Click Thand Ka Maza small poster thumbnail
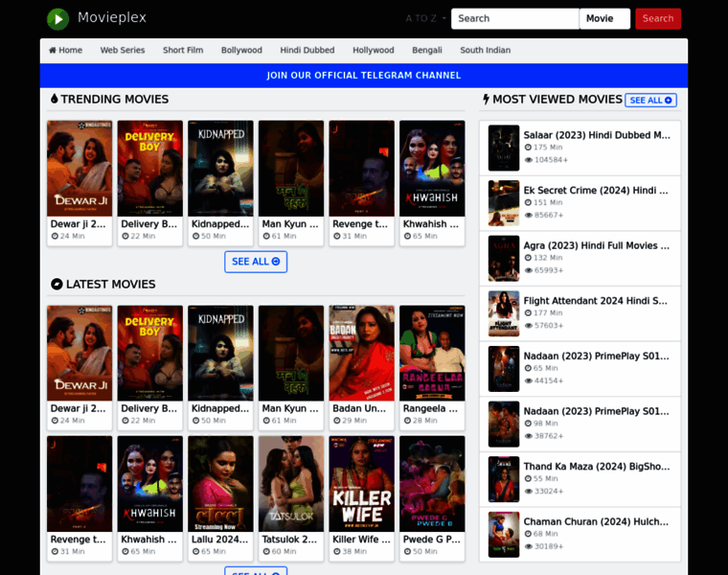The width and height of the screenshot is (728, 575). tap(504, 479)
